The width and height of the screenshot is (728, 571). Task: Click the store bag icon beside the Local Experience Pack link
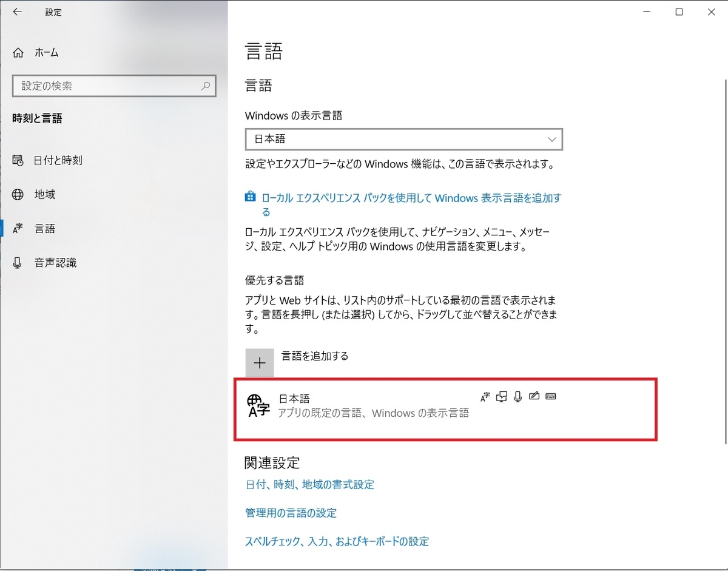click(250, 197)
